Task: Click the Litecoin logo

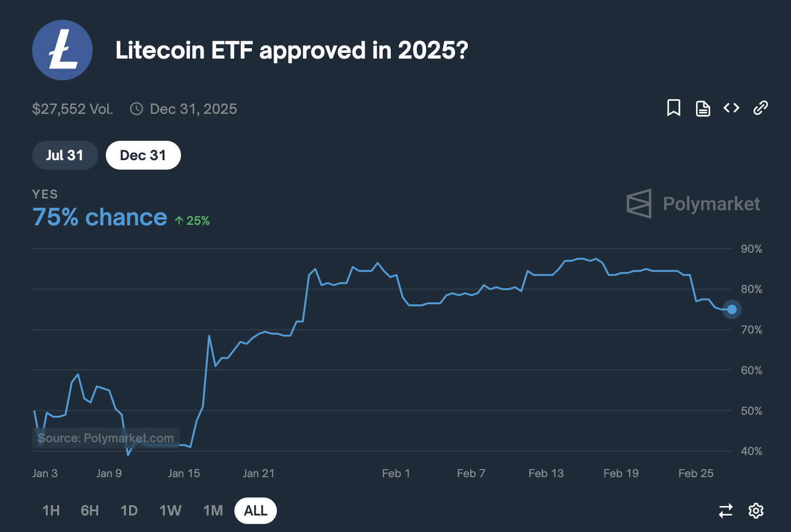Action: pyautogui.click(x=62, y=50)
